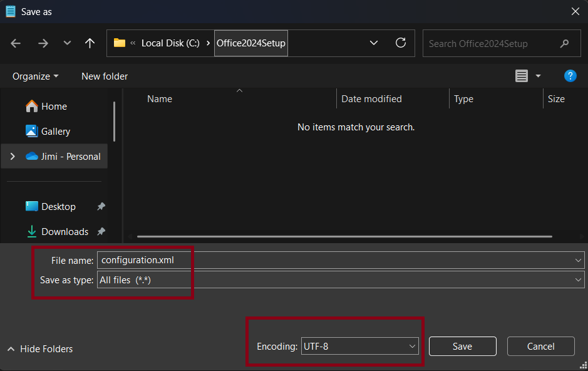588x371 pixels.
Task: Refresh the Office2024Setup folder view
Action: (401, 43)
